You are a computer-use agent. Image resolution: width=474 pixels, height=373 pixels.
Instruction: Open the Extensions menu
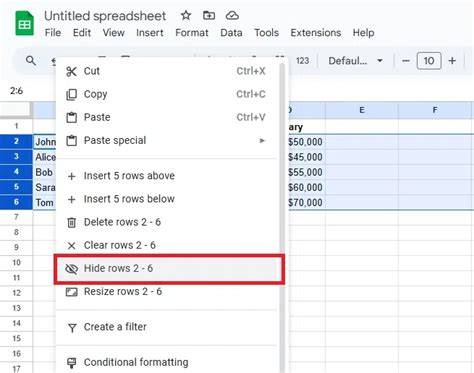tap(316, 33)
